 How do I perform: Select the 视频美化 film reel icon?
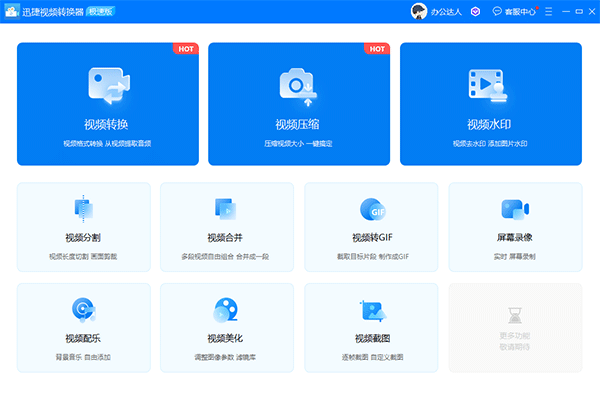(226, 309)
